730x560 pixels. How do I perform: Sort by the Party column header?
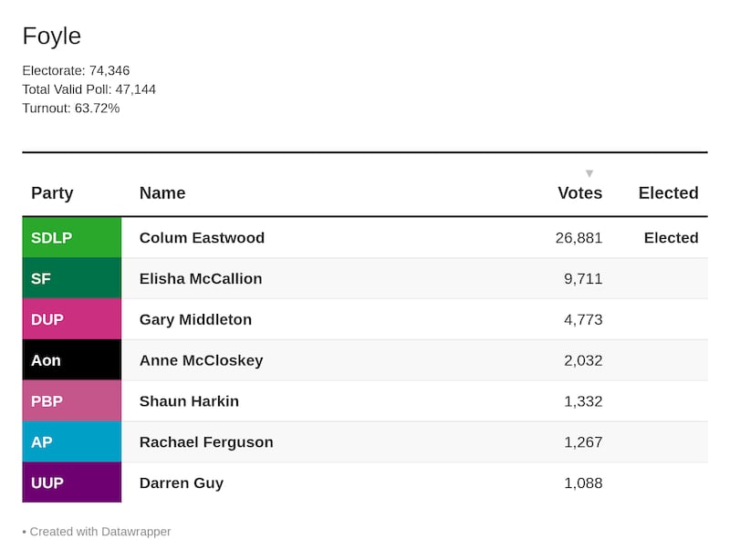[x=52, y=193]
